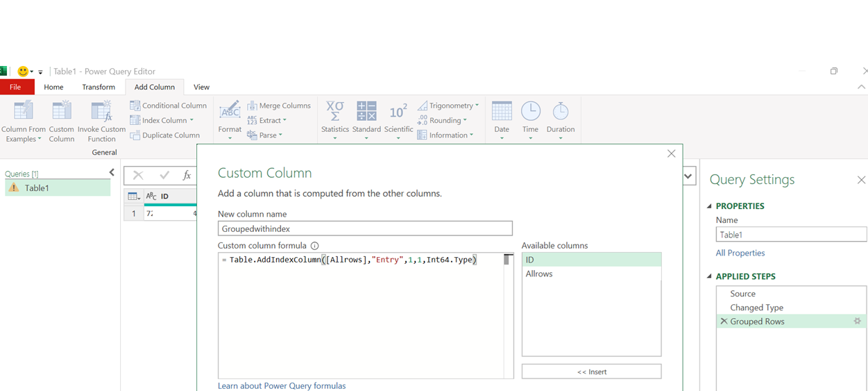The image size is (868, 391).
Task: Click the table menu icon in grid corner
Action: (x=134, y=197)
